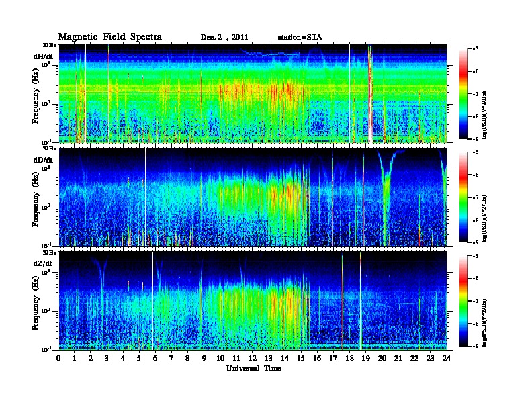
Task: Click the dZ/dt panel label
Action: click(43, 263)
